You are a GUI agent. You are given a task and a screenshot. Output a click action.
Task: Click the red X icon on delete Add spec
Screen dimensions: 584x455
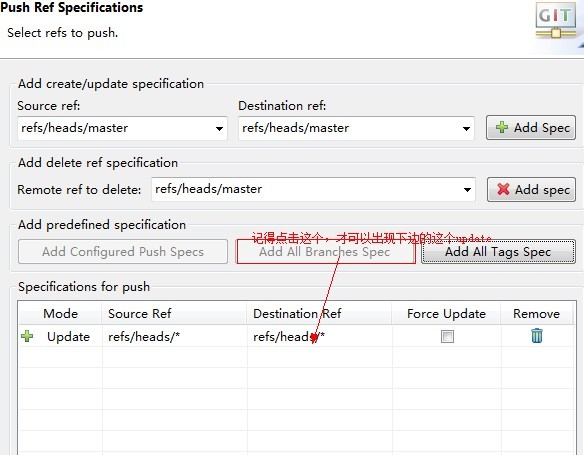(x=503, y=189)
